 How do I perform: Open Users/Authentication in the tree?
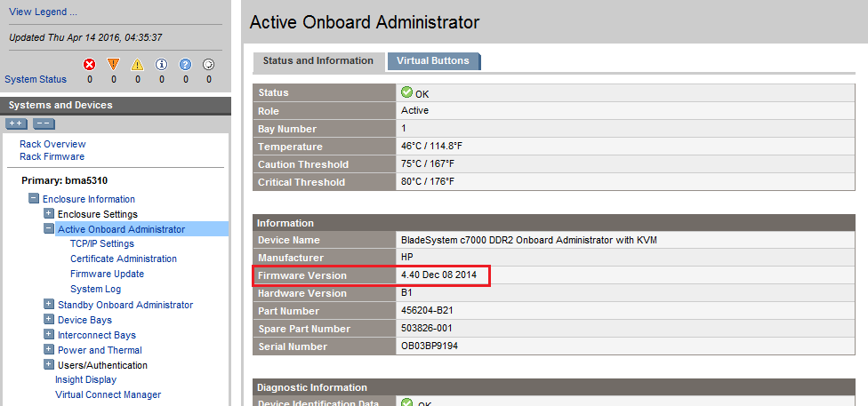pos(102,365)
